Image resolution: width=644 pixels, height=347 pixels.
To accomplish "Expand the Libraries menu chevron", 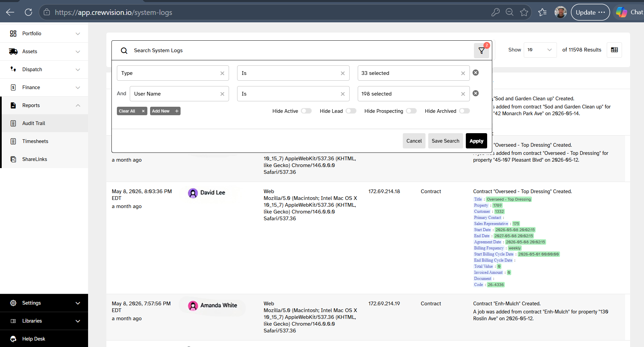I will pos(78,321).
